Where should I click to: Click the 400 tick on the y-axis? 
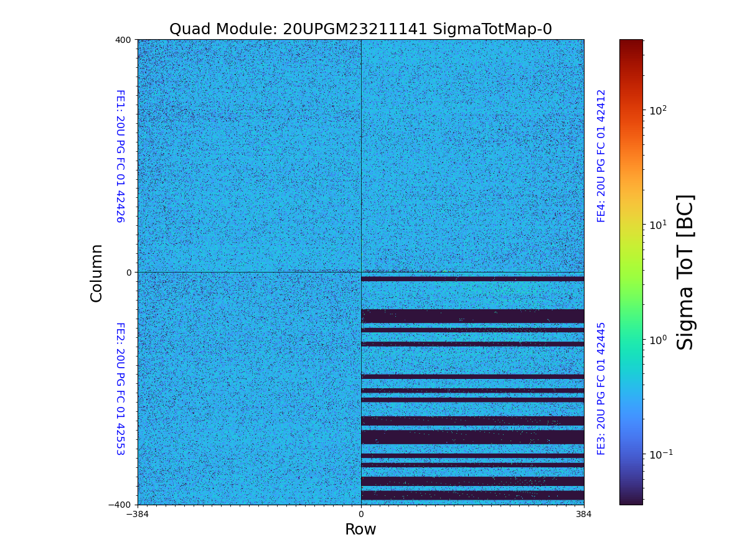(x=124, y=40)
